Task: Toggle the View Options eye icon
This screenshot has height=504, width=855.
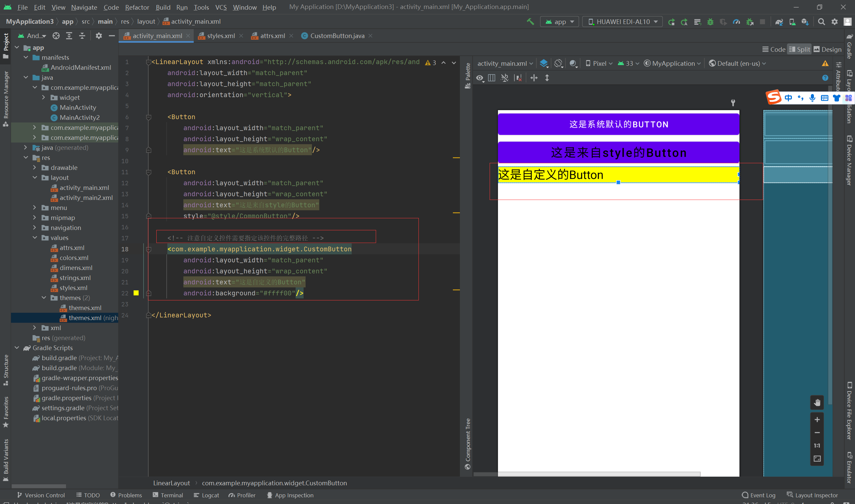Action: click(x=480, y=78)
